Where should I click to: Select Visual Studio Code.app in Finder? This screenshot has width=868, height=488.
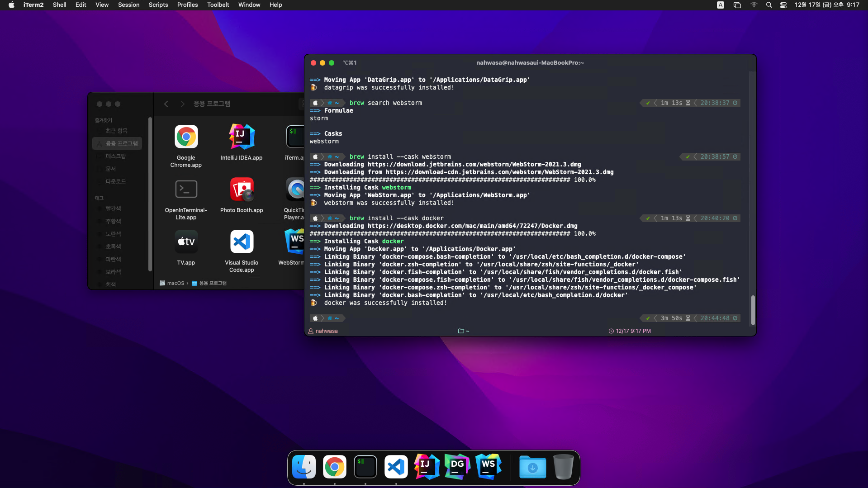tap(242, 242)
